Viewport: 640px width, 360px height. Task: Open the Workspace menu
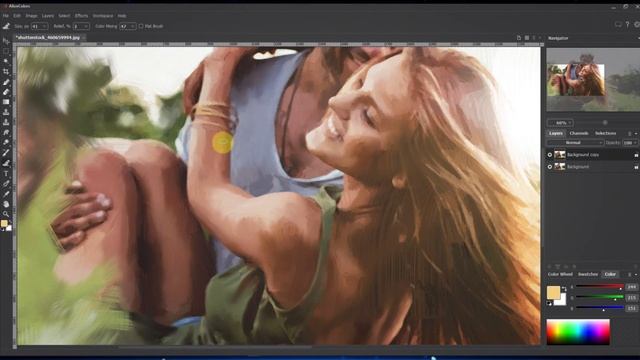103,16
